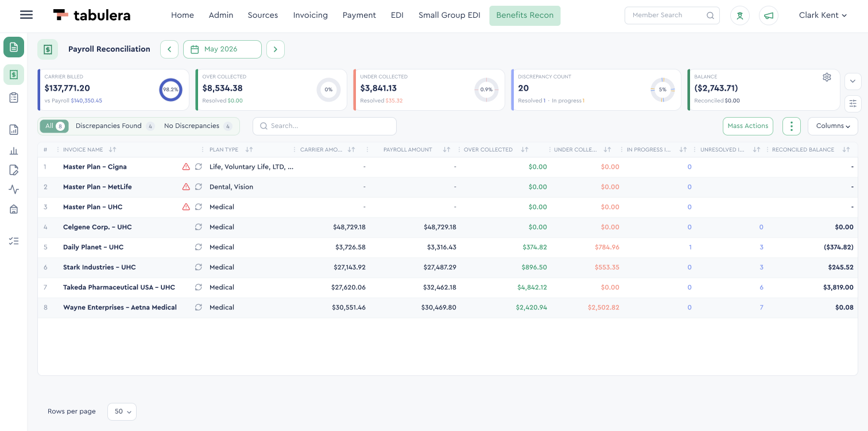Select the All filter tab
868x431 pixels.
[x=55, y=126]
